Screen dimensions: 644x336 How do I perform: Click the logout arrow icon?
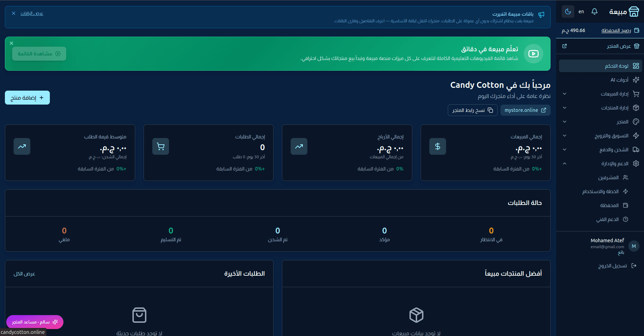tap(634, 266)
